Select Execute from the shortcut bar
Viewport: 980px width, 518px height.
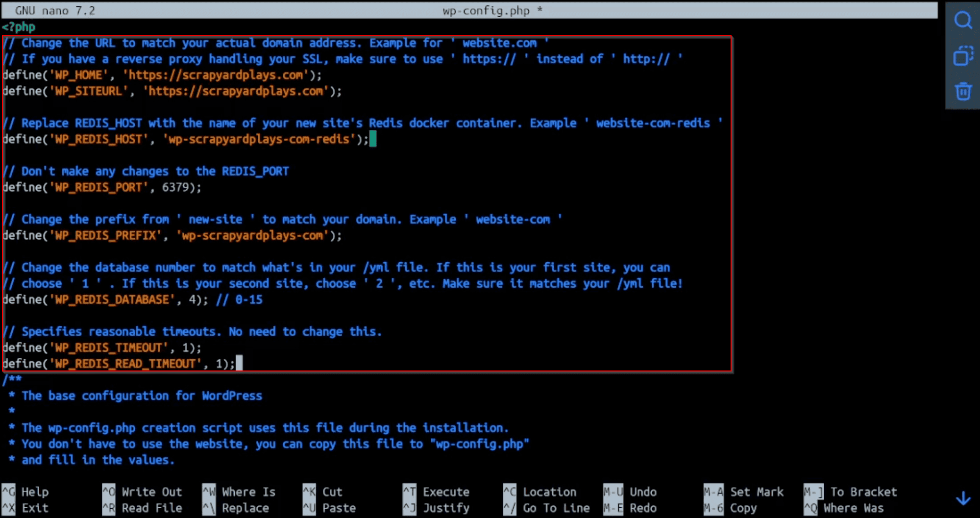445,492
